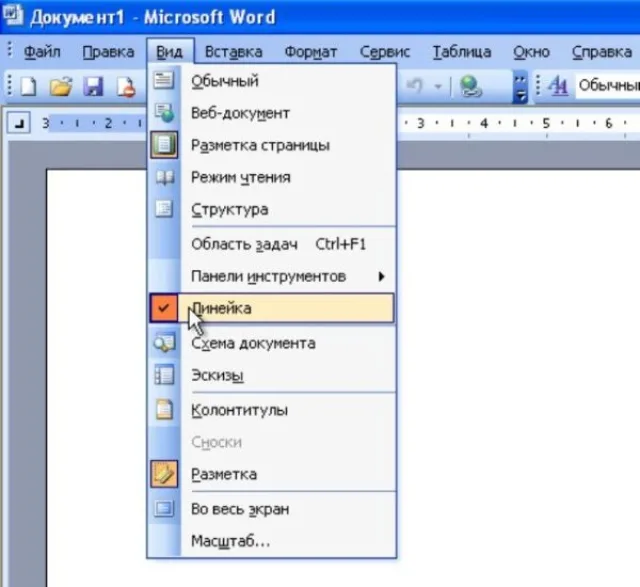Image resolution: width=640 pixels, height=587 pixels.
Task: Open Styles and Formatting AA icon
Action: 558,86
